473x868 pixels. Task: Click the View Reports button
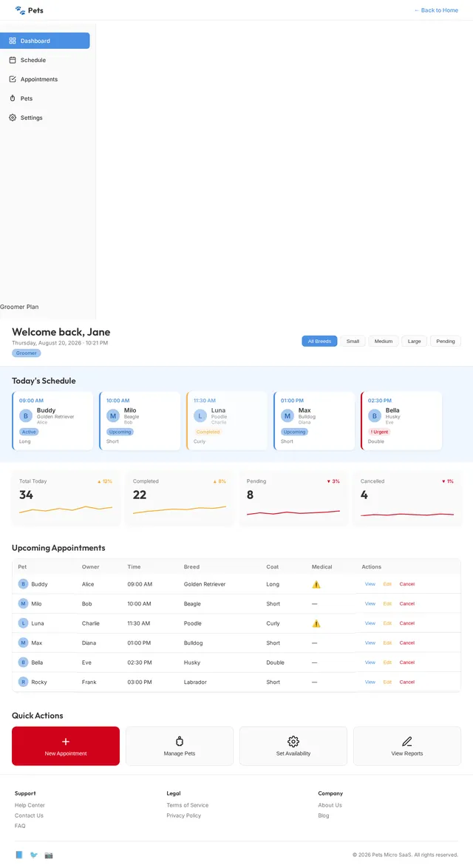[x=407, y=746]
